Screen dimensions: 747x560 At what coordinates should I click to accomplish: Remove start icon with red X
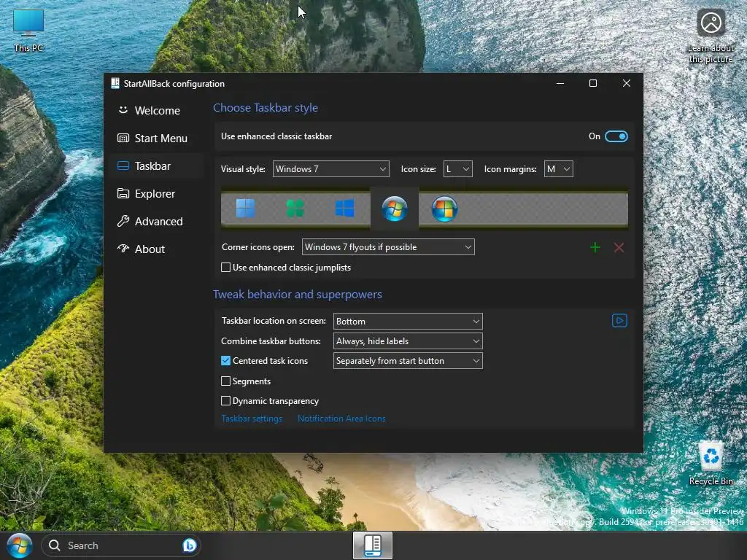(619, 248)
